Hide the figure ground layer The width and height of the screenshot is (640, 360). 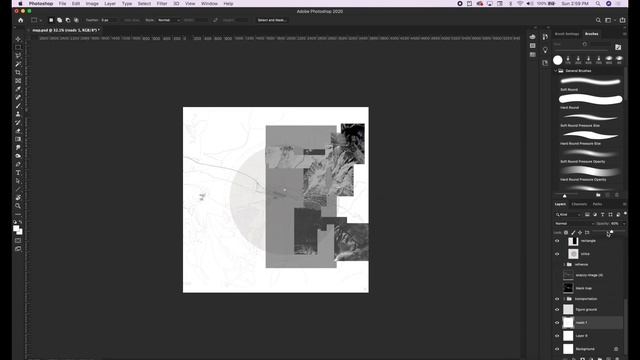pyautogui.click(x=557, y=309)
